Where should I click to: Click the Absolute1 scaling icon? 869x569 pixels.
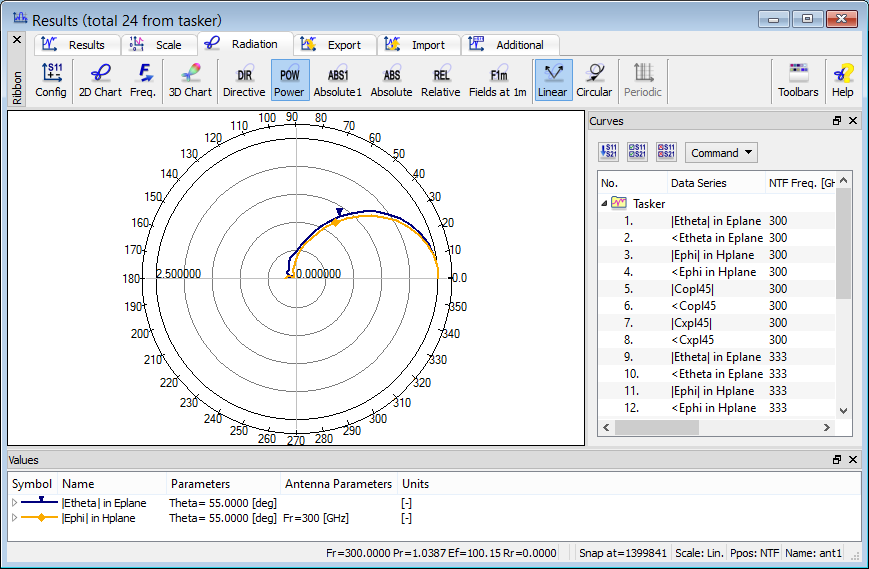[x=337, y=80]
